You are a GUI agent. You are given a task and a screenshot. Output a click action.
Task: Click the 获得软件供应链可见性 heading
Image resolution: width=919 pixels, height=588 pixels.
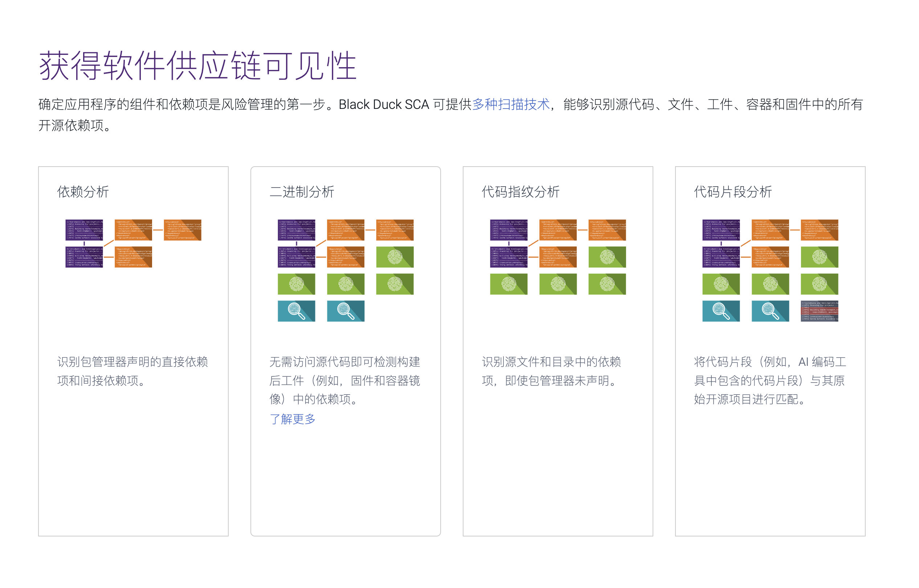click(x=197, y=65)
